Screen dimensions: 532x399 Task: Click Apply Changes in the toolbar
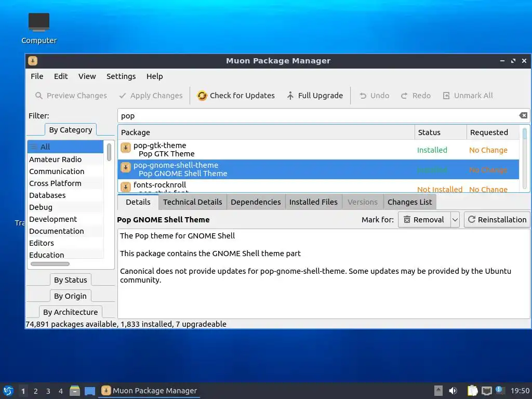click(151, 96)
